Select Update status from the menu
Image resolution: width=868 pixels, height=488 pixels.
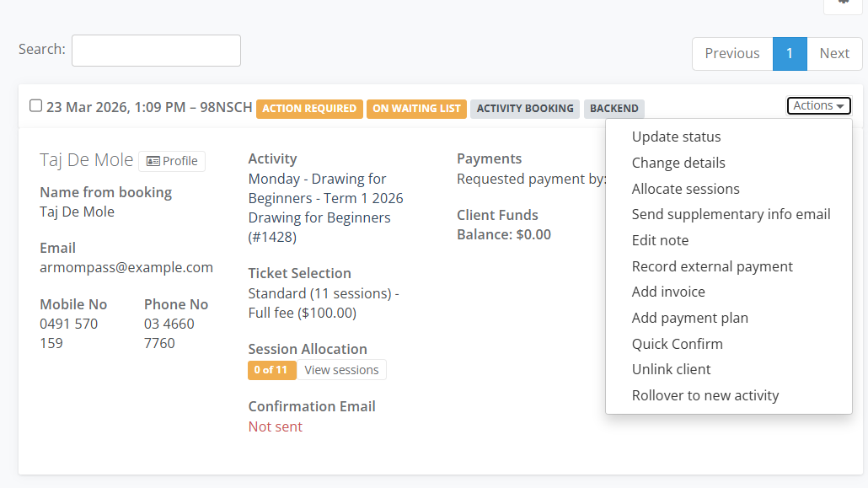676,137
